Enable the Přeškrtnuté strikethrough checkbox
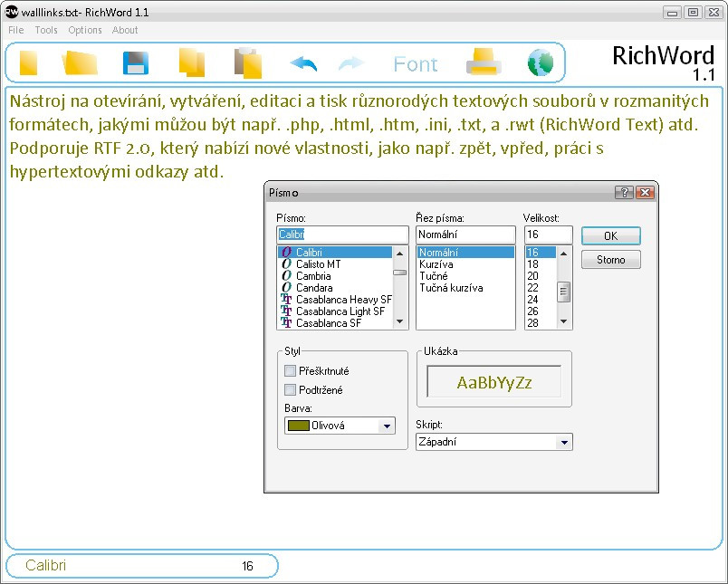The image size is (728, 584). 290,371
